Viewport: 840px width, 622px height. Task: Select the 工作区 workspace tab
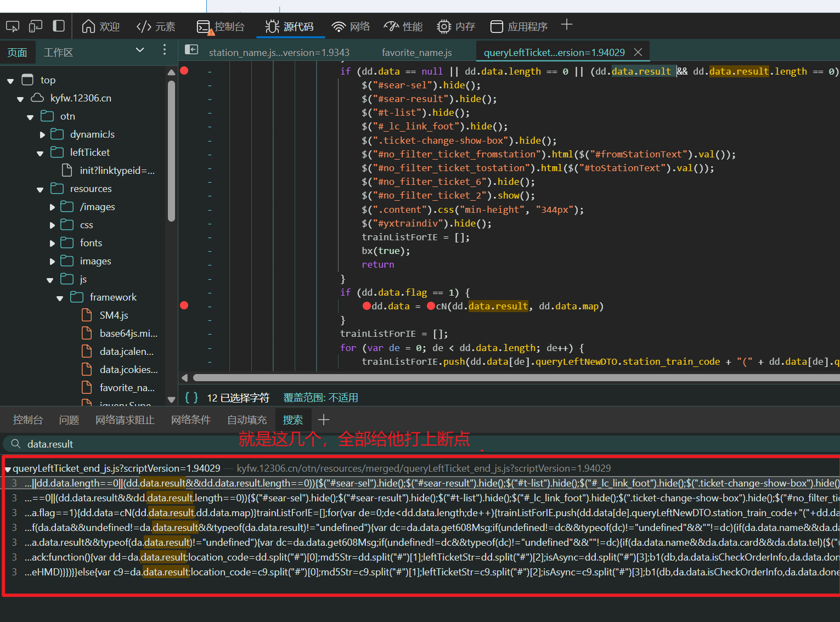click(x=58, y=53)
